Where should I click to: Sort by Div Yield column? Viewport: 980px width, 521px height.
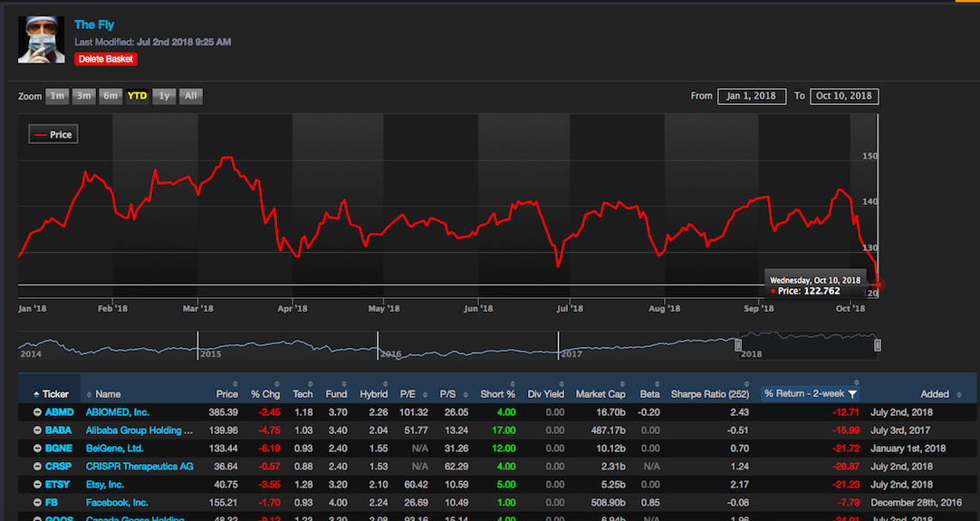click(x=545, y=394)
